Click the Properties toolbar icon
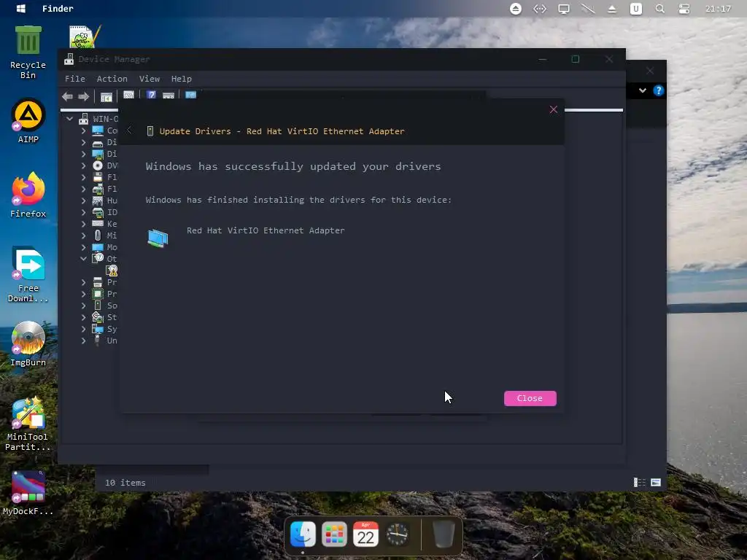This screenshot has height=560, width=747. click(x=128, y=95)
